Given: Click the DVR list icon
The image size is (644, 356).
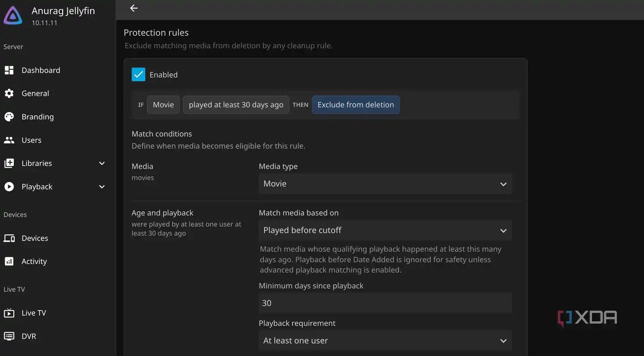Looking at the screenshot, I should point(9,336).
